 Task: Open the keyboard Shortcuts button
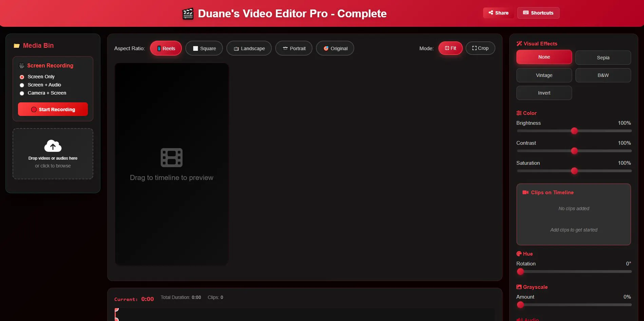(x=538, y=13)
